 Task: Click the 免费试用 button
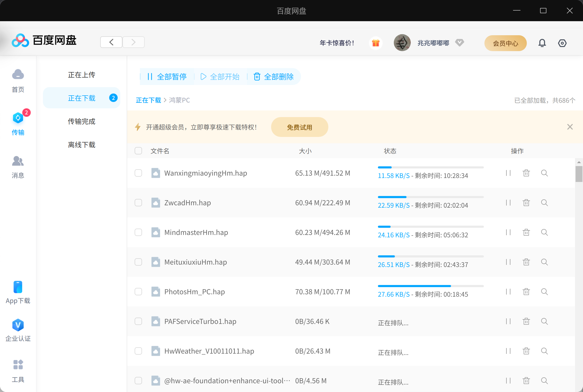pos(299,127)
